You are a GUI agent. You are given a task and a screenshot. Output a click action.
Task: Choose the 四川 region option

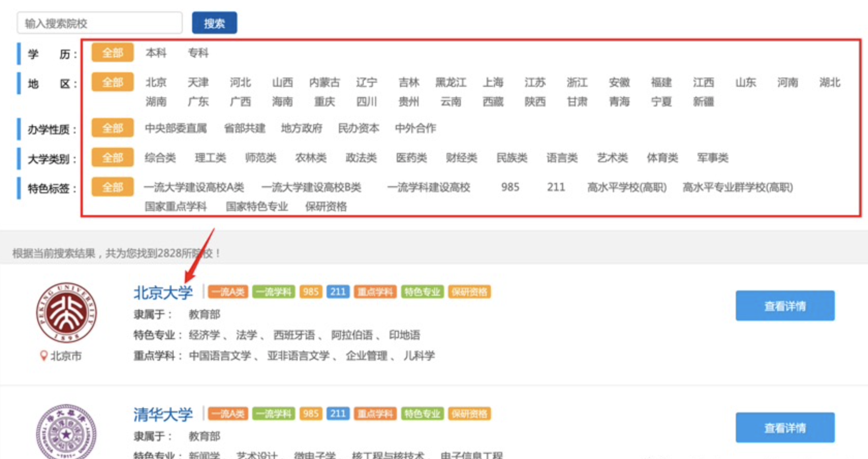pos(367,101)
